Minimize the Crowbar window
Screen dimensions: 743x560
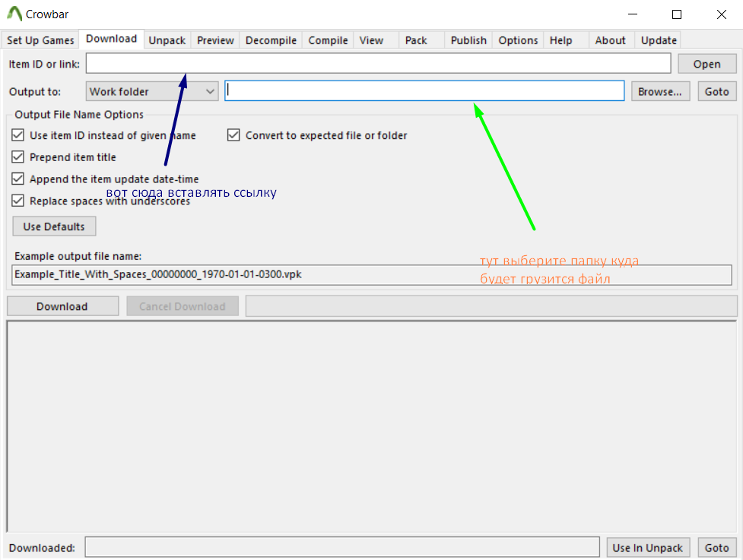point(633,14)
